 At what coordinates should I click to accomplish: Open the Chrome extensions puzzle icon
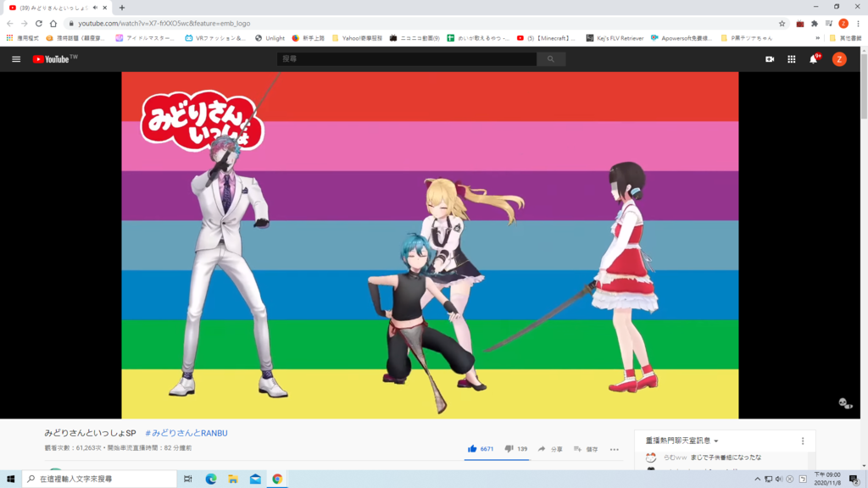point(815,23)
